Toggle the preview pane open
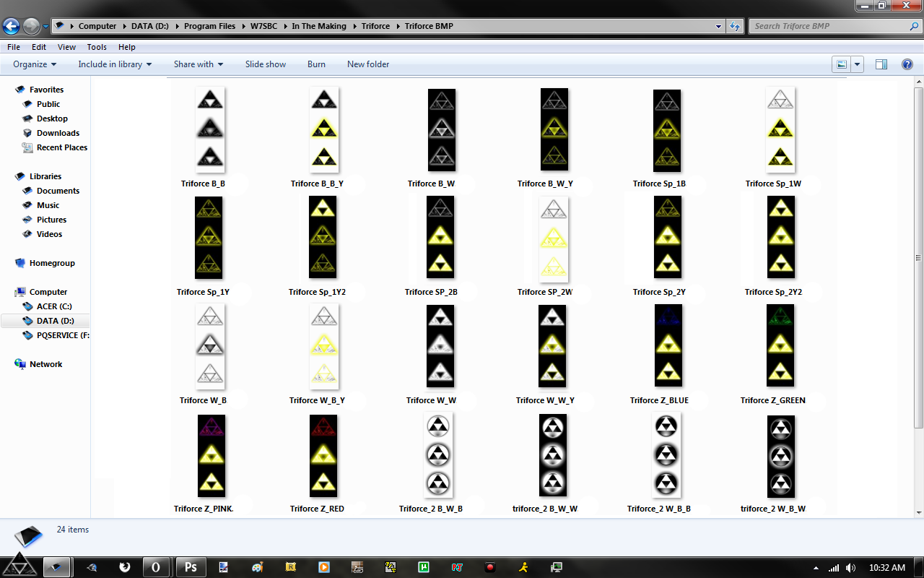 point(881,64)
